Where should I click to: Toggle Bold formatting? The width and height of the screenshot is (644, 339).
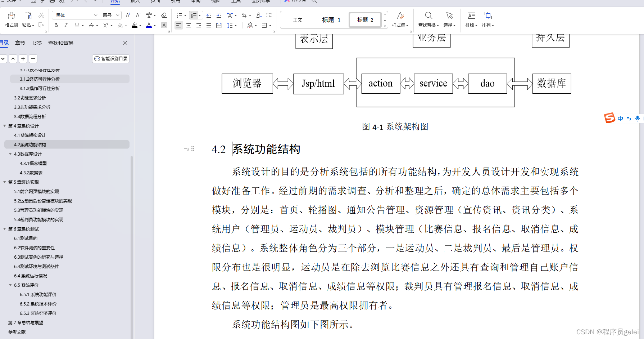click(56, 25)
